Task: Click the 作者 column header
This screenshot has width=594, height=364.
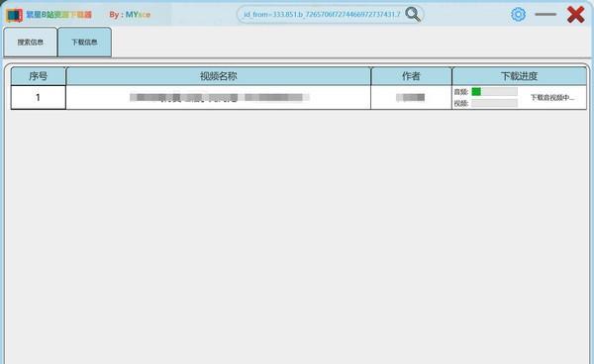Action: [411, 76]
